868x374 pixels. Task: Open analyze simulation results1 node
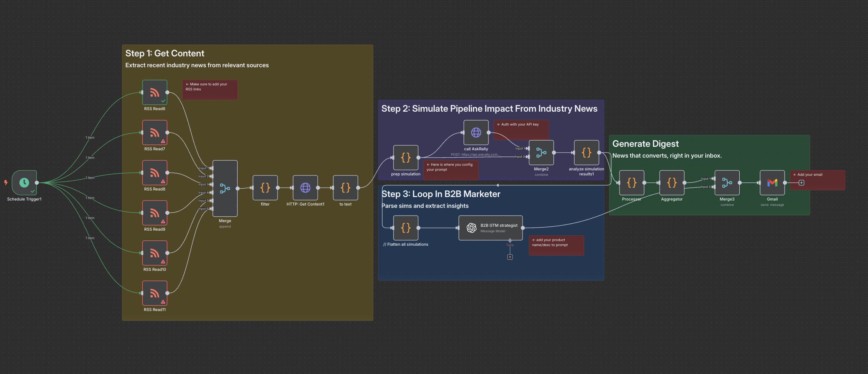point(587,153)
